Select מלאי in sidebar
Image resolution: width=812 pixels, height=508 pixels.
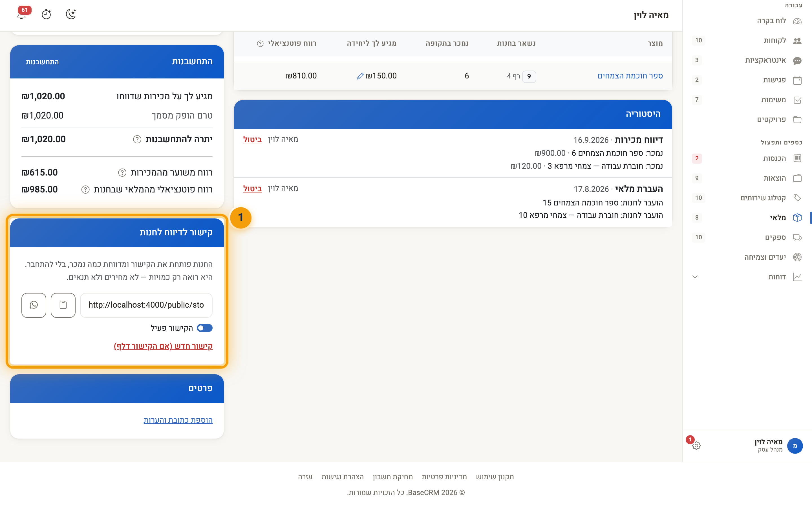pos(747,217)
